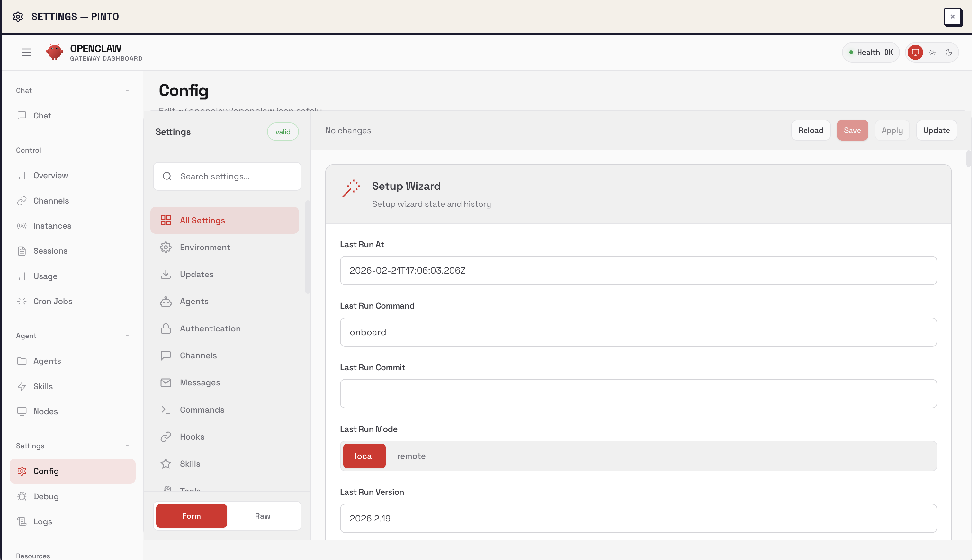Click the Update button
This screenshot has height=560, width=972.
tap(936, 130)
